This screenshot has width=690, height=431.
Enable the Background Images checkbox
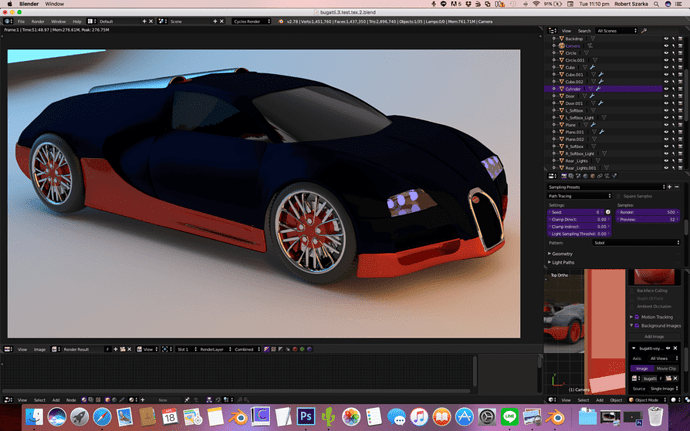635,326
